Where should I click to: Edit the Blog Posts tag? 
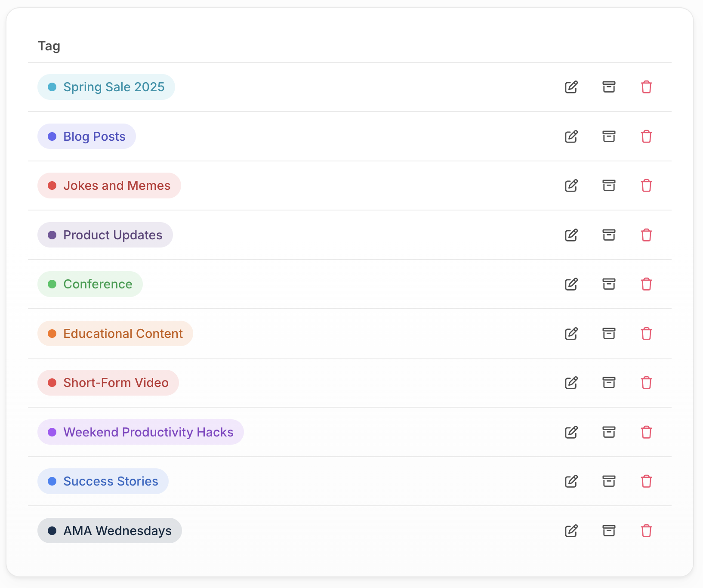coord(571,136)
